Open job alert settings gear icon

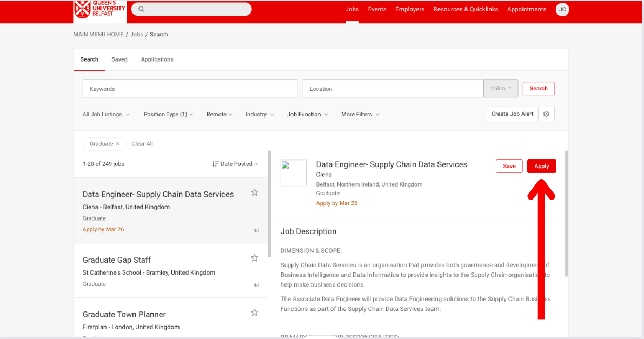[546, 114]
